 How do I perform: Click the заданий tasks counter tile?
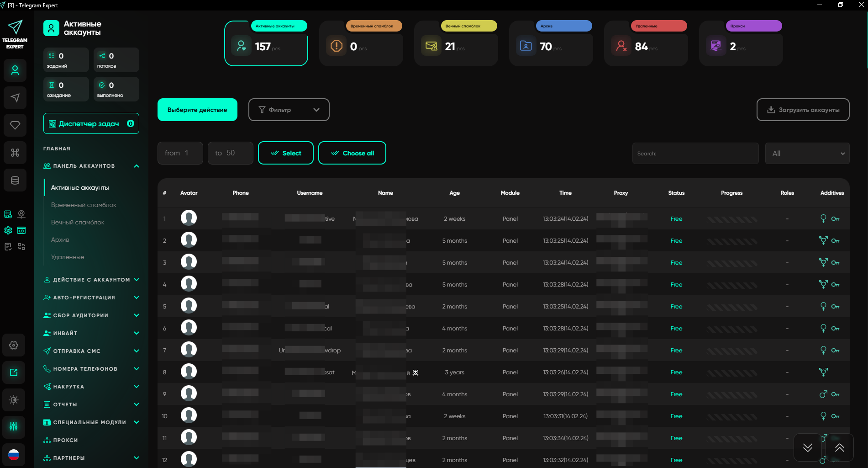coord(66,60)
